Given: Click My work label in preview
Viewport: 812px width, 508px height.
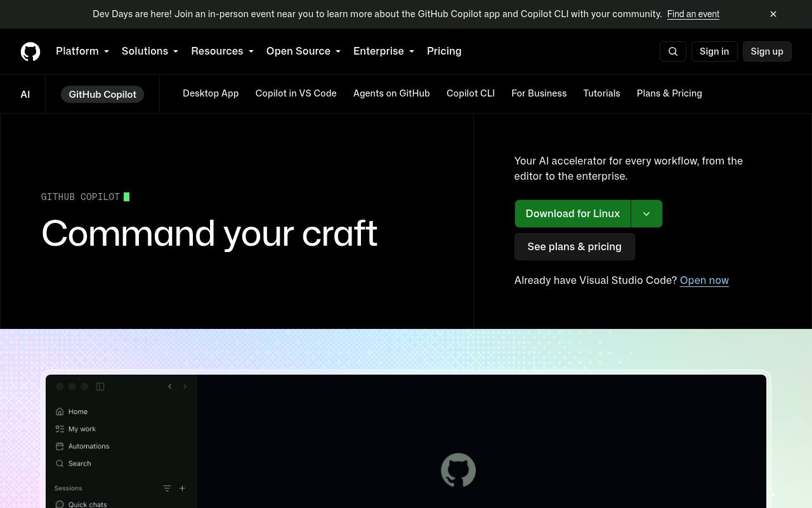Looking at the screenshot, I should pos(82,429).
